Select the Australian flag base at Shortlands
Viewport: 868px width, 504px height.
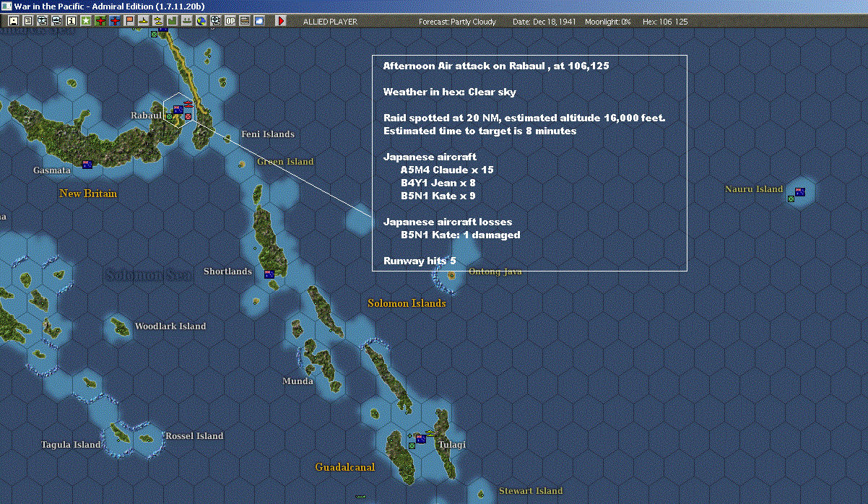[x=269, y=274]
